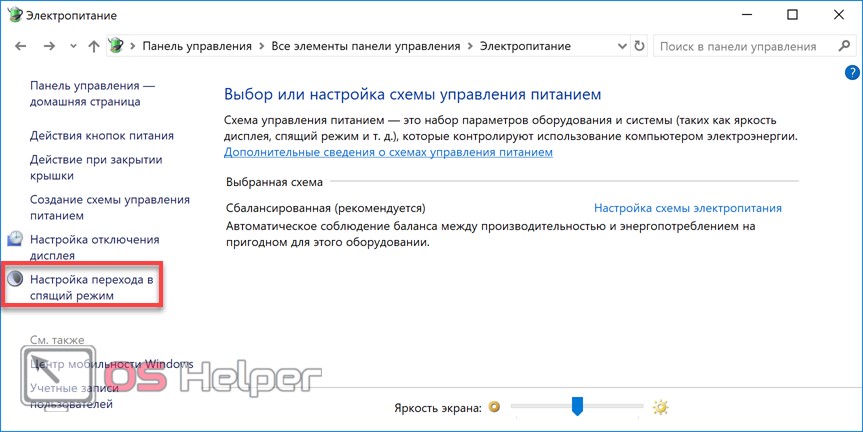This screenshot has height=432, width=863.
Task: Open 'Центр мобильности Windows' link
Action: pos(112,364)
